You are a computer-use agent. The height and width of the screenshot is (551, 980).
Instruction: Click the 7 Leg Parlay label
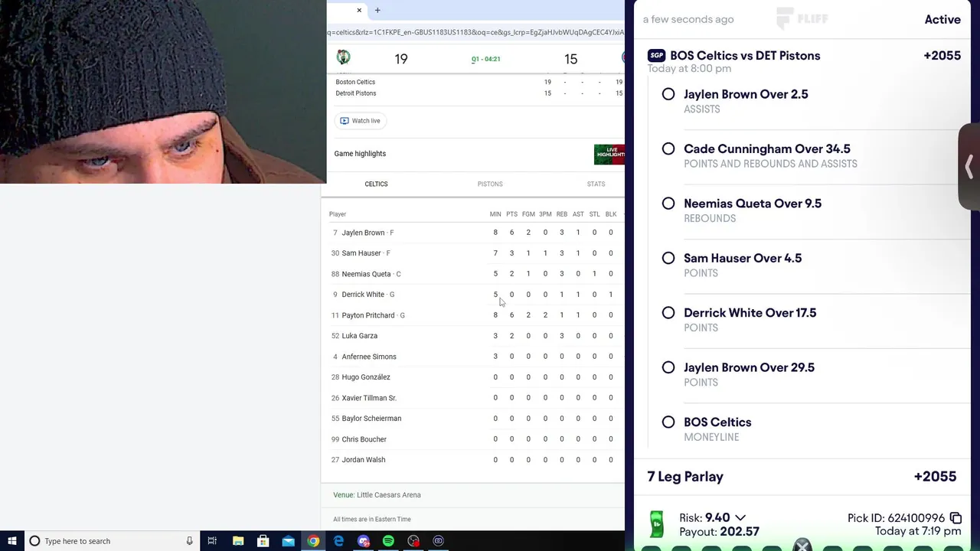click(685, 477)
